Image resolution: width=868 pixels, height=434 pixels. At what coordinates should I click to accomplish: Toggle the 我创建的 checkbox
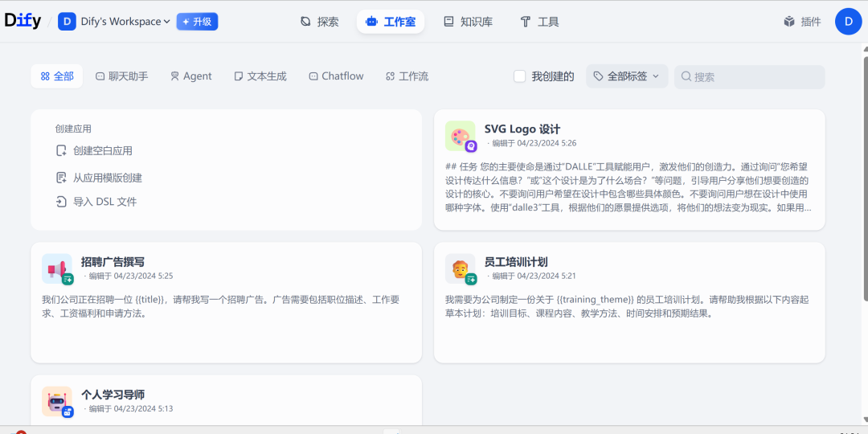point(520,76)
